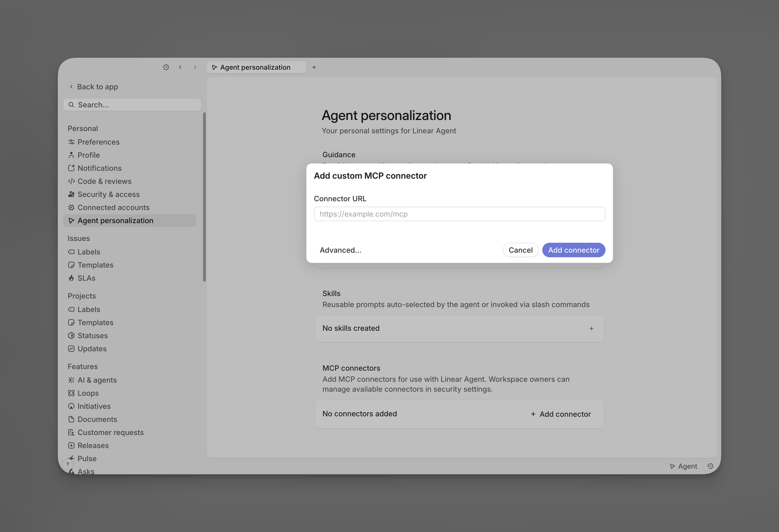The height and width of the screenshot is (532, 779).
Task: Add a skill with the plus icon
Action: tap(591, 328)
